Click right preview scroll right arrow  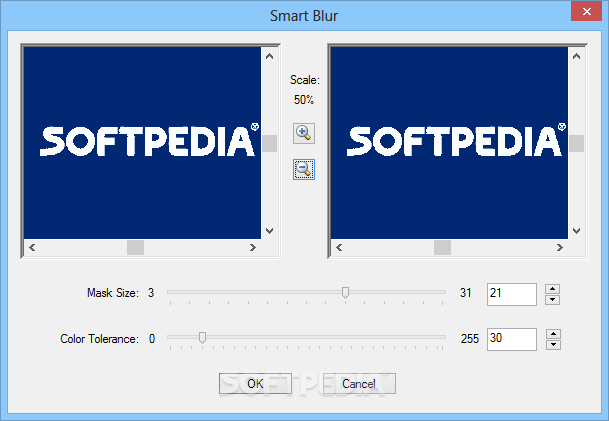tap(560, 247)
